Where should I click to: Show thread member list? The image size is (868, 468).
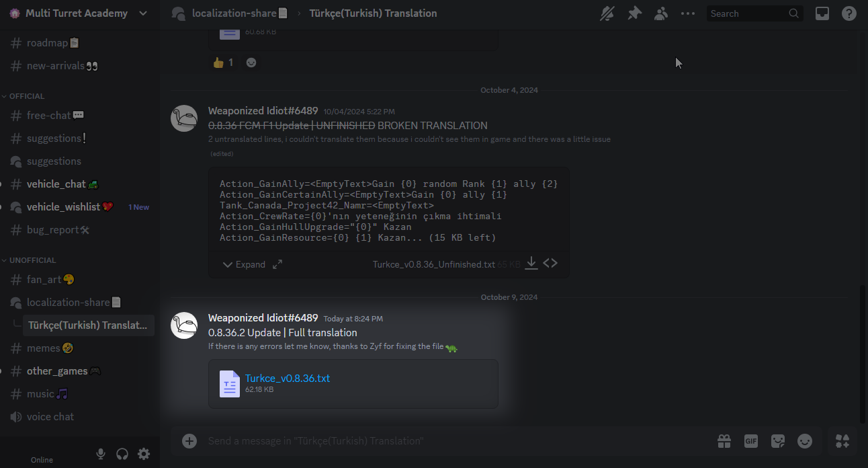tap(661, 13)
